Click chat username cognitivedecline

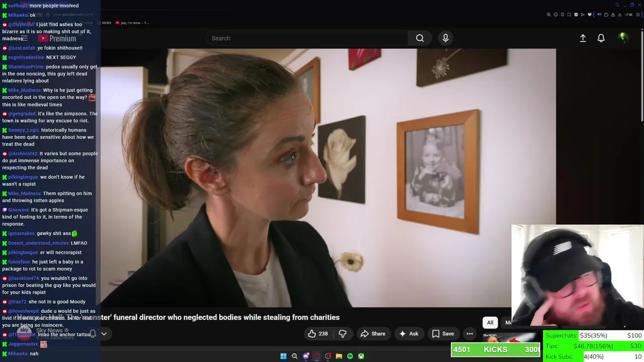pos(26,57)
